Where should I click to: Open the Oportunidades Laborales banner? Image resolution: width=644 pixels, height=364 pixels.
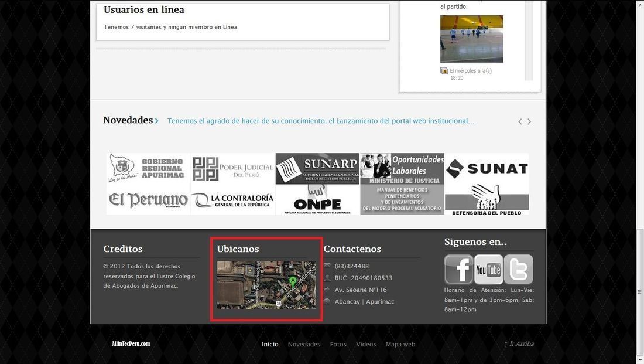pos(402,168)
